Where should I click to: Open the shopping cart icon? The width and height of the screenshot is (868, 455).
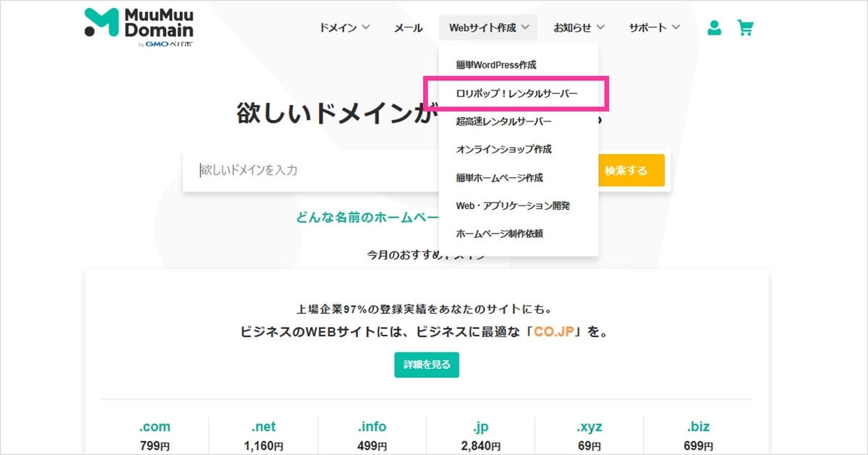point(745,28)
